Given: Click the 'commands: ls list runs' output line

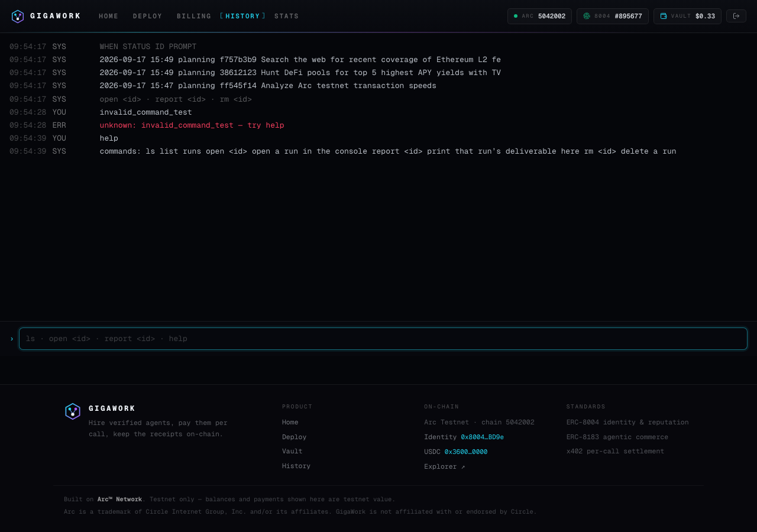Looking at the screenshot, I should (x=388, y=151).
